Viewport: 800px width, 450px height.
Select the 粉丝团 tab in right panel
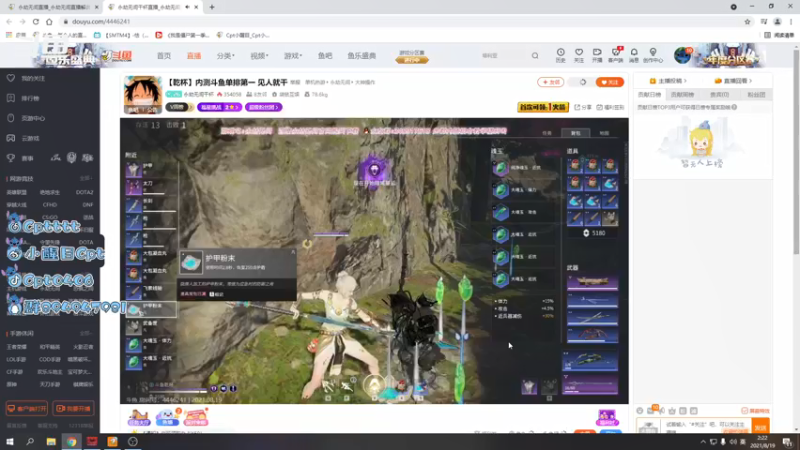point(756,95)
